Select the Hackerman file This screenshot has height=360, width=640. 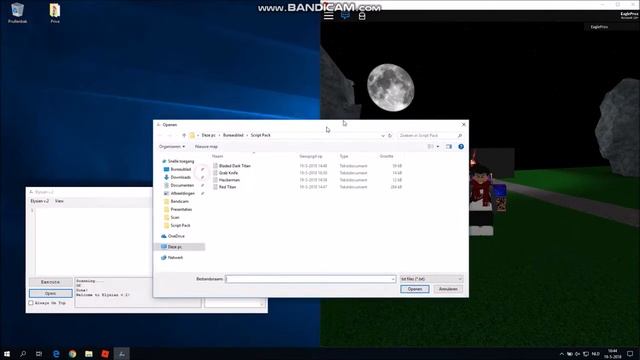pos(229,180)
